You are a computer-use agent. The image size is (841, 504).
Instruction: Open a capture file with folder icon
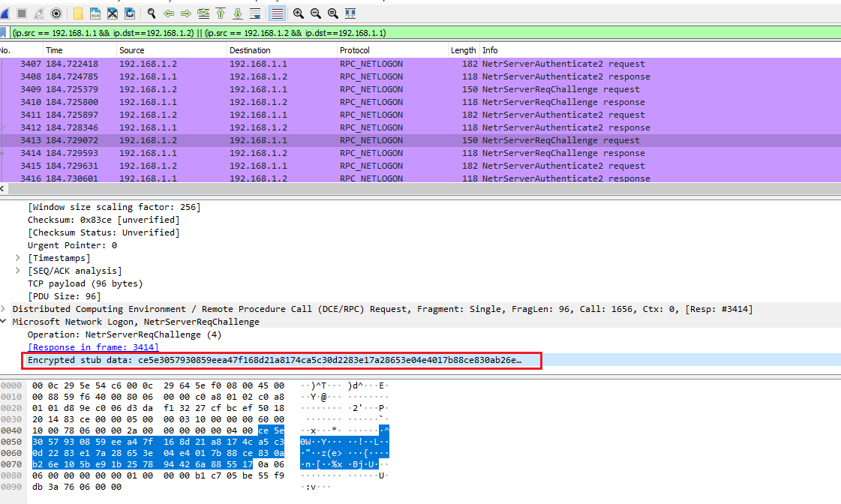tap(78, 13)
